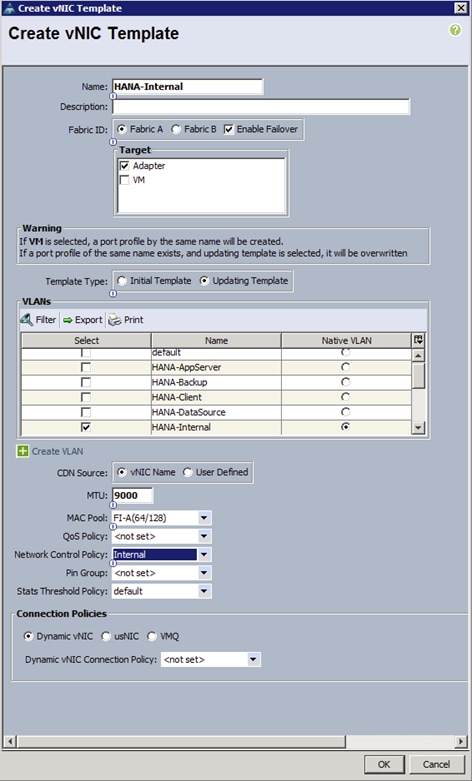Set HANA-AppServer as Native VLAN
This screenshot has width=472, height=781.
click(346, 368)
